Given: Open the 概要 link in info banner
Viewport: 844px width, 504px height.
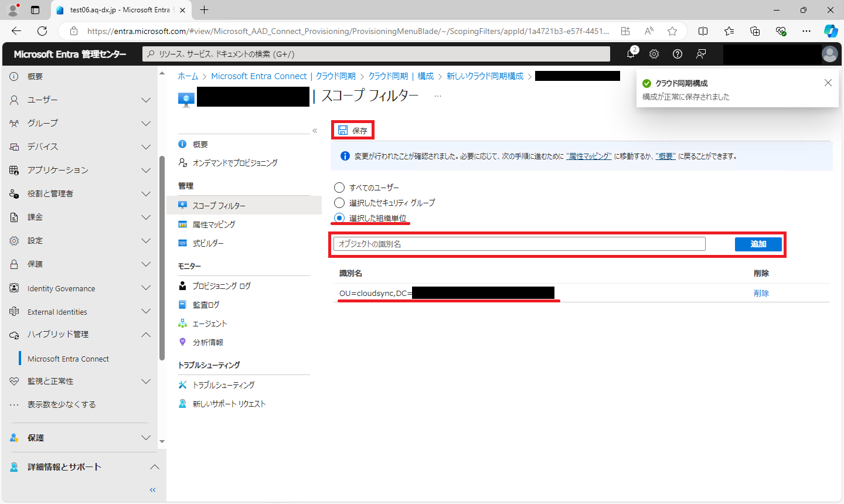Looking at the screenshot, I should pos(666,156).
